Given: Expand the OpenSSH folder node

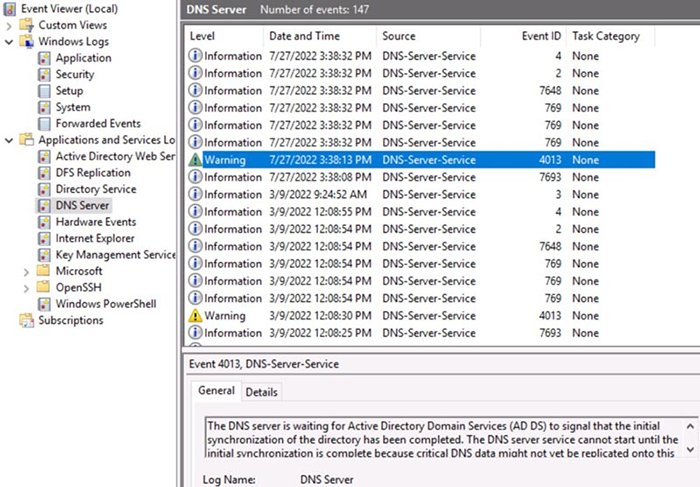Looking at the screenshot, I should pos(26,287).
